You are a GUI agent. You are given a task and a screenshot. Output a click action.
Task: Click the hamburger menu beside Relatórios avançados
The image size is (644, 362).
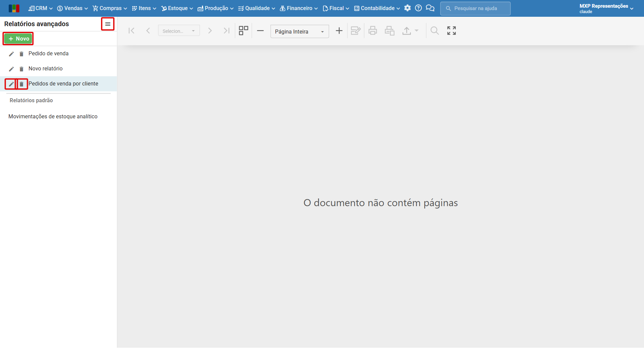pos(108,24)
